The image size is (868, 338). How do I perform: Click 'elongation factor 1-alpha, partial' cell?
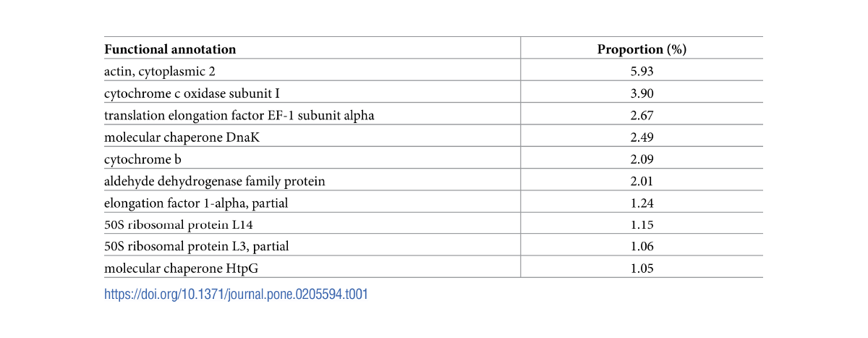[x=196, y=203]
